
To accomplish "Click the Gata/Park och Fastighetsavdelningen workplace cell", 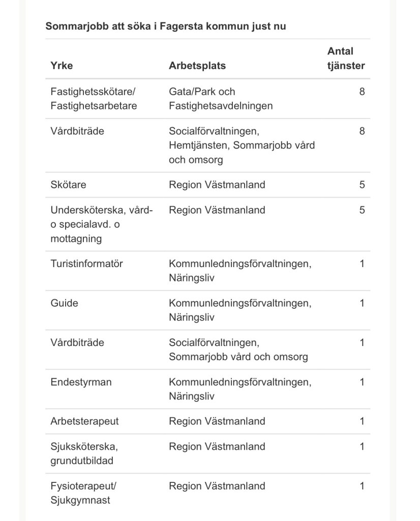I will (221, 99).
